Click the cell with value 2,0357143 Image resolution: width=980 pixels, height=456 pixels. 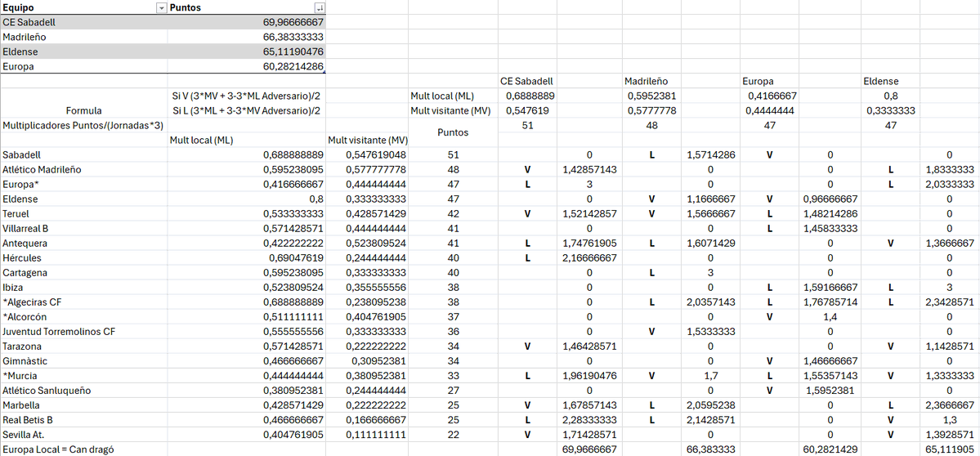[710, 302]
